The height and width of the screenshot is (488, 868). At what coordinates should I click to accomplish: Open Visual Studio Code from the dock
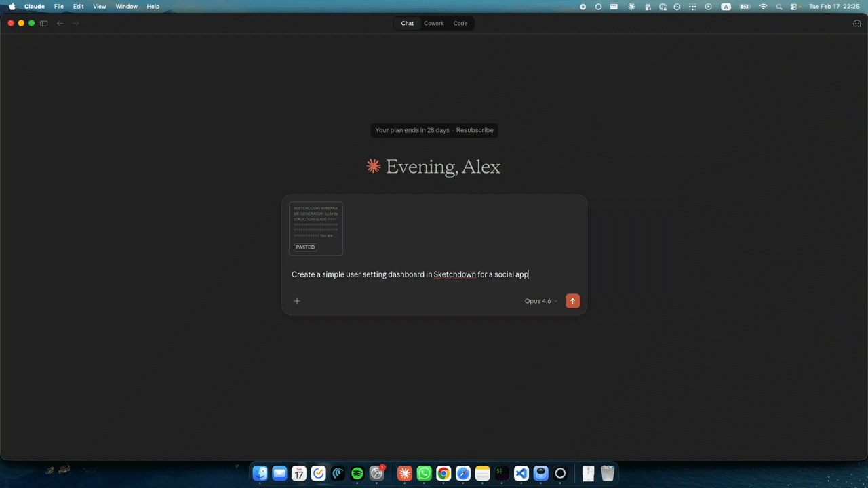click(x=521, y=473)
